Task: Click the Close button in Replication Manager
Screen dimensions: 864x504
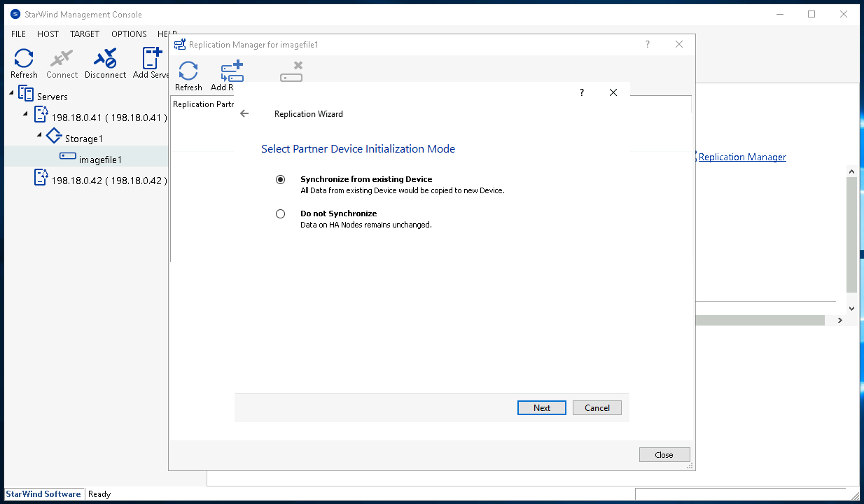Action: 664,455
